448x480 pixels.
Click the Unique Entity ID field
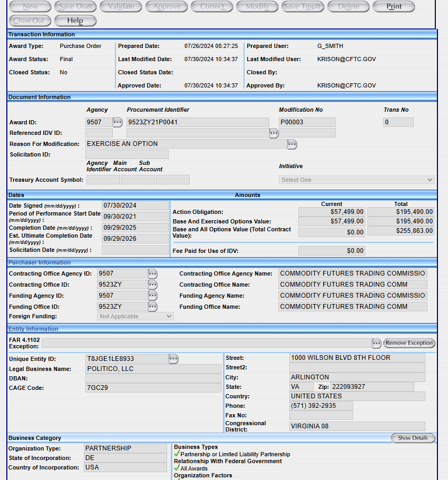tap(128, 359)
